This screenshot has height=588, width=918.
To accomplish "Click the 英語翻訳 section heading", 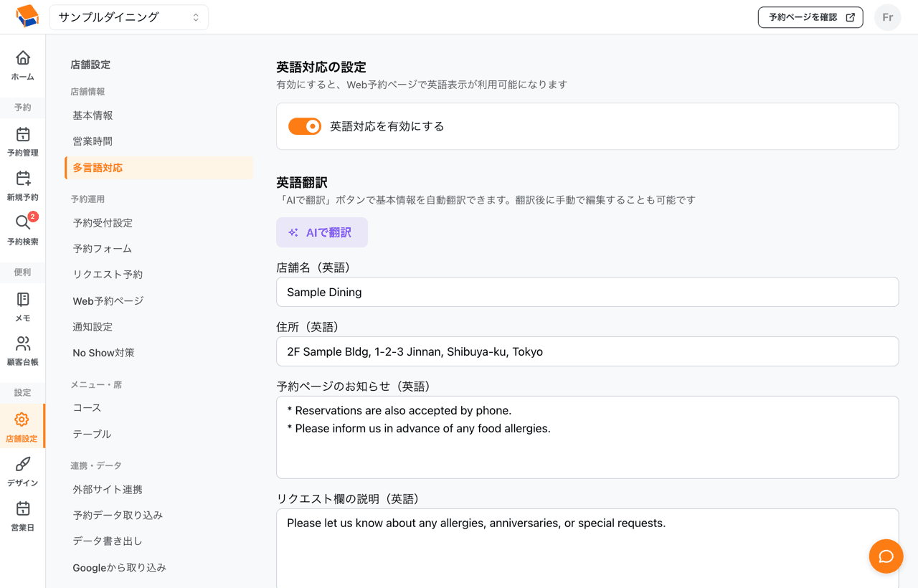I will [302, 183].
